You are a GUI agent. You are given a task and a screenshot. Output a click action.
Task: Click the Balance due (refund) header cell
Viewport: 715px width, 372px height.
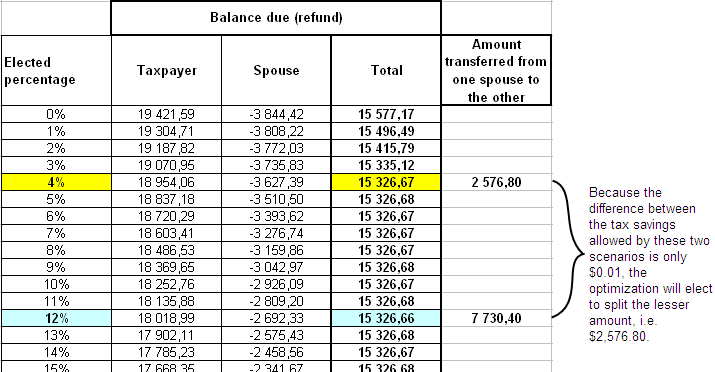click(276, 17)
